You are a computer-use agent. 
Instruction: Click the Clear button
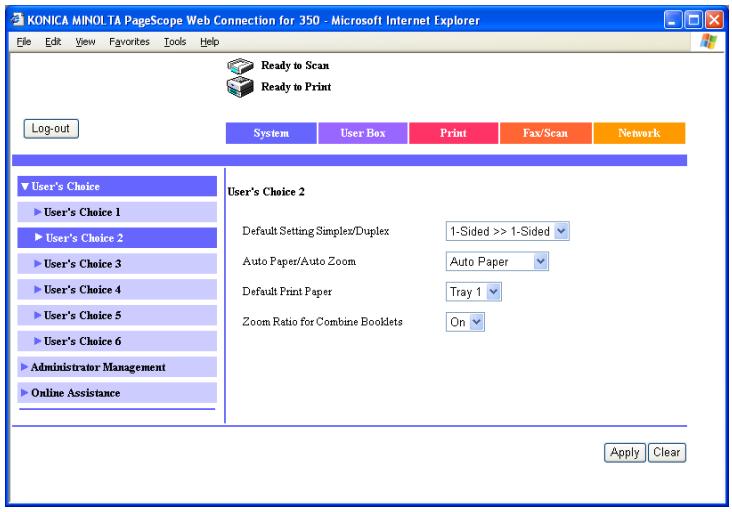point(667,452)
